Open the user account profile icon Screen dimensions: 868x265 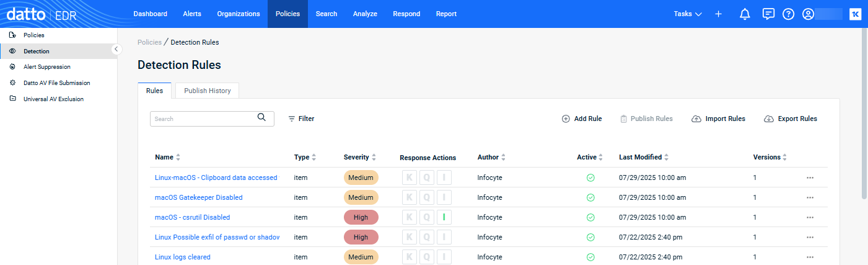808,14
